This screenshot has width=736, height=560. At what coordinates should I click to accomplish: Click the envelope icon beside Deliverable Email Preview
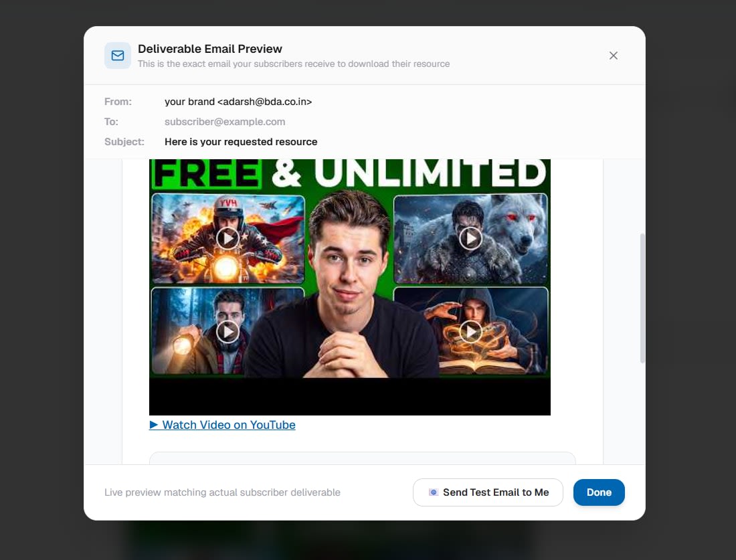(117, 56)
